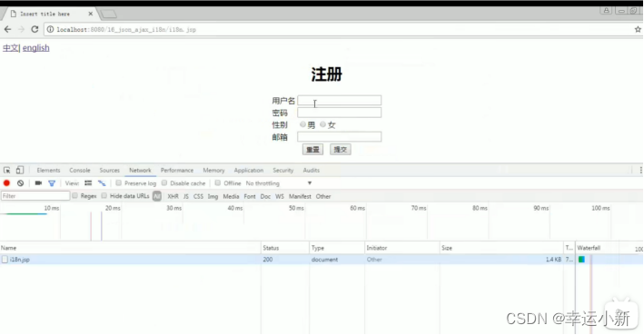Toggle capture screenshots camera icon
This screenshot has height=335, width=644.
click(x=38, y=183)
